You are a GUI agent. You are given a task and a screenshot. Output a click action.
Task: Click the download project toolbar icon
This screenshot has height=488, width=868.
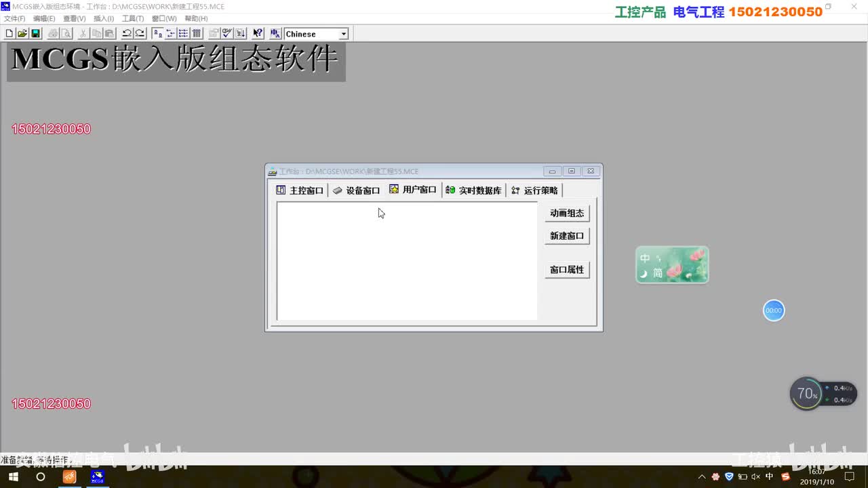click(240, 33)
